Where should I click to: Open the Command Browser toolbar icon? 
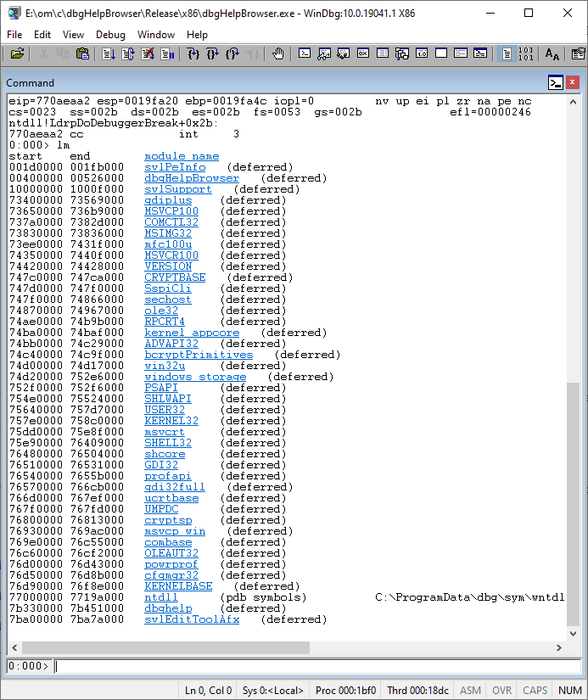(480, 53)
